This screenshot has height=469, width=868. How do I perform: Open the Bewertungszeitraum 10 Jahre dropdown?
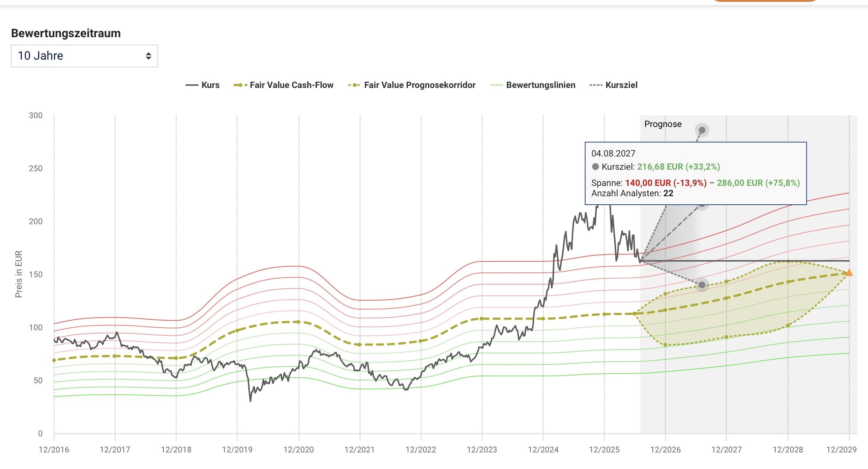[x=84, y=56]
